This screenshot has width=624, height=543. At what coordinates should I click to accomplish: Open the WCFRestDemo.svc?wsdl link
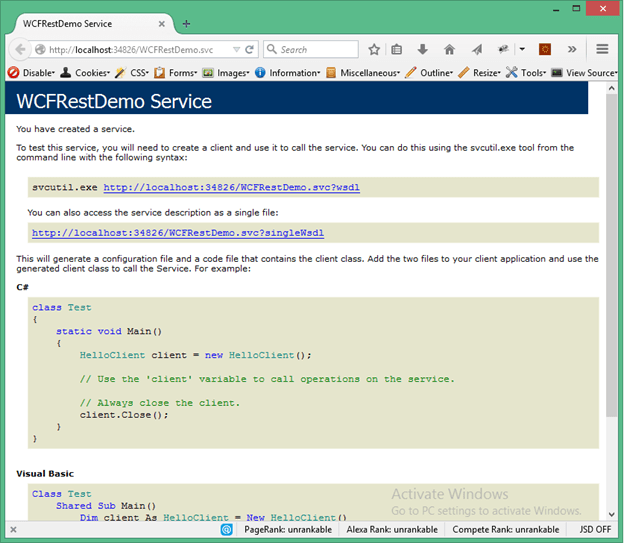(x=232, y=188)
